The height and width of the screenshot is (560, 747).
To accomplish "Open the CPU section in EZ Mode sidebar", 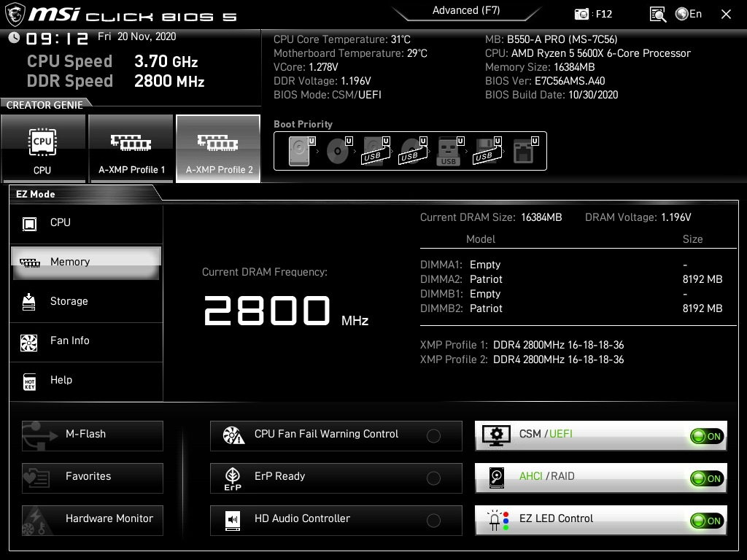I will (x=86, y=223).
